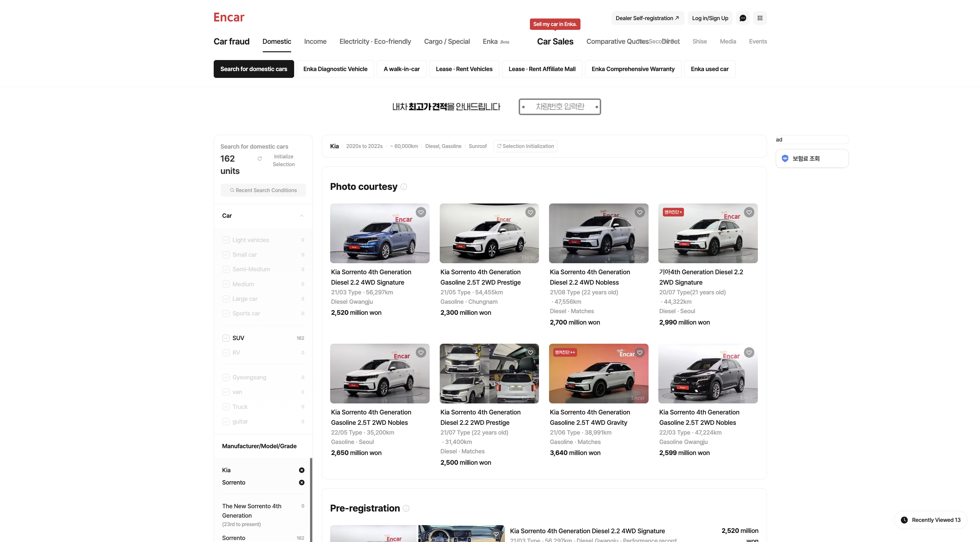The image size is (980, 542).
Task: Toggle the Gyeongsang checkbox
Action: point(226,377)
